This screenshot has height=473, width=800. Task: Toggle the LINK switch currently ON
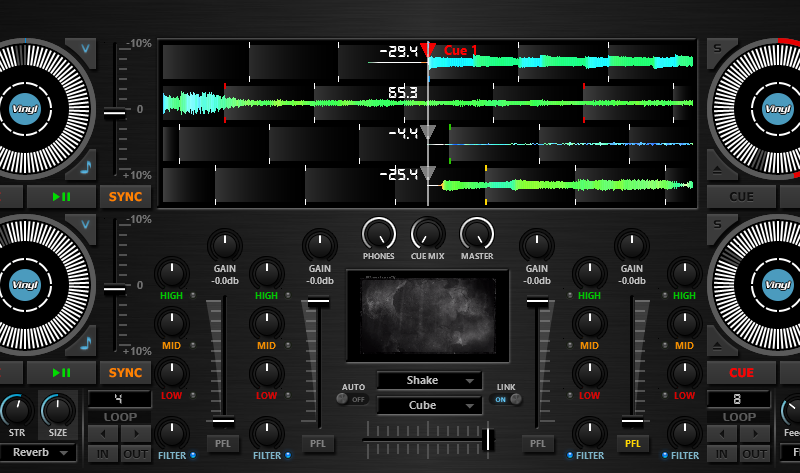(506, 399)
